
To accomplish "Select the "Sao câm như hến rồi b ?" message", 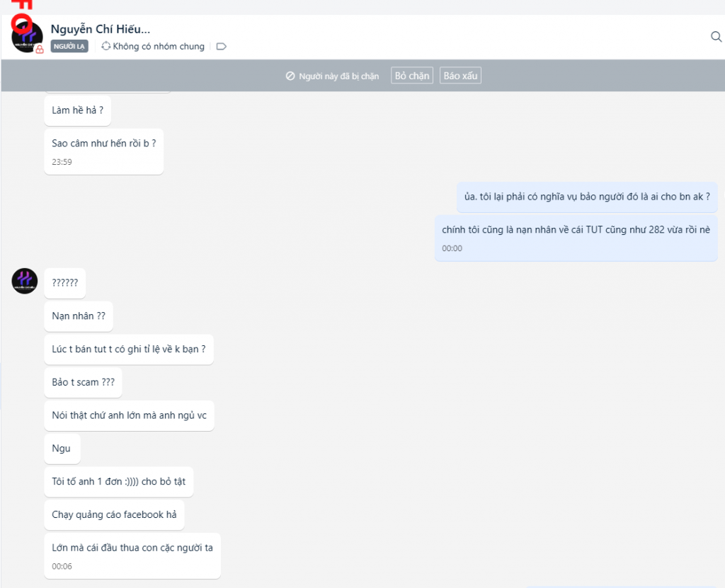I will (x=103, y=144).
